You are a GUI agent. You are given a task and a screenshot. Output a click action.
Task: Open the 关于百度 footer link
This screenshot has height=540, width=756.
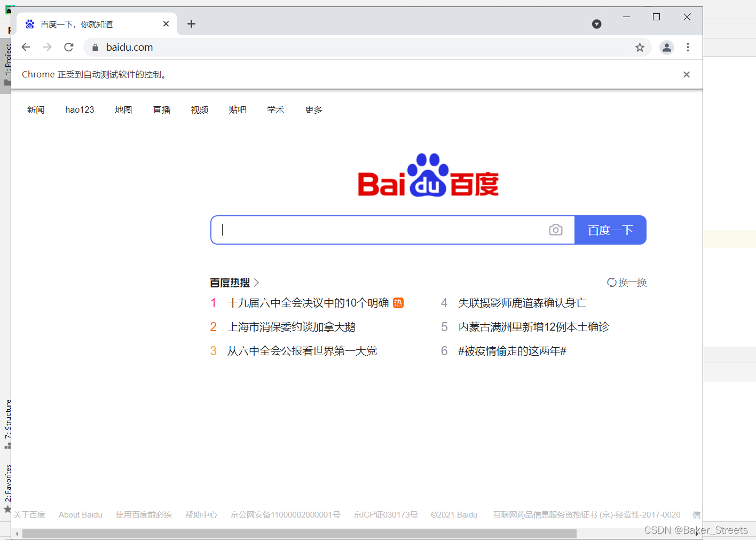coord(29,515)
